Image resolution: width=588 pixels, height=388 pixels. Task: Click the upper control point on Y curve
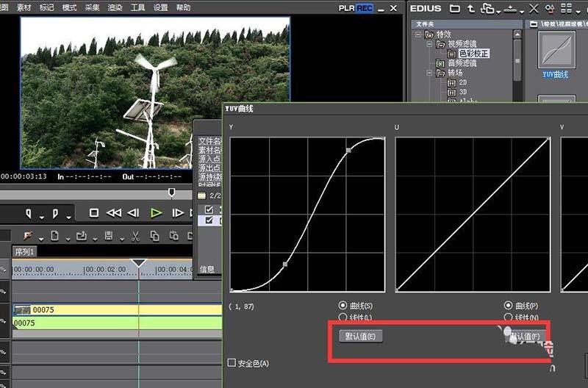349,149
